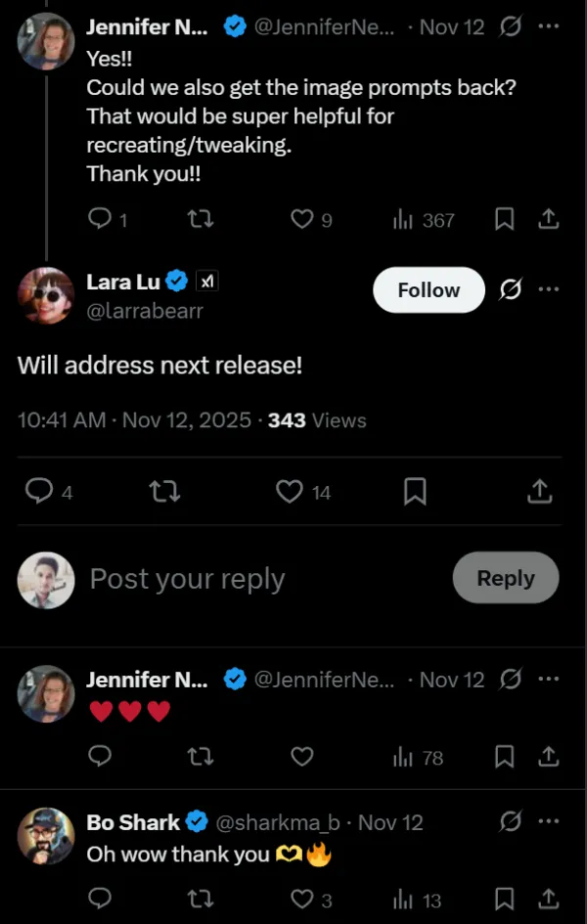Open more options on Bo Shark's reply
This screenshot has width=587, height=924.
point(549,821)
